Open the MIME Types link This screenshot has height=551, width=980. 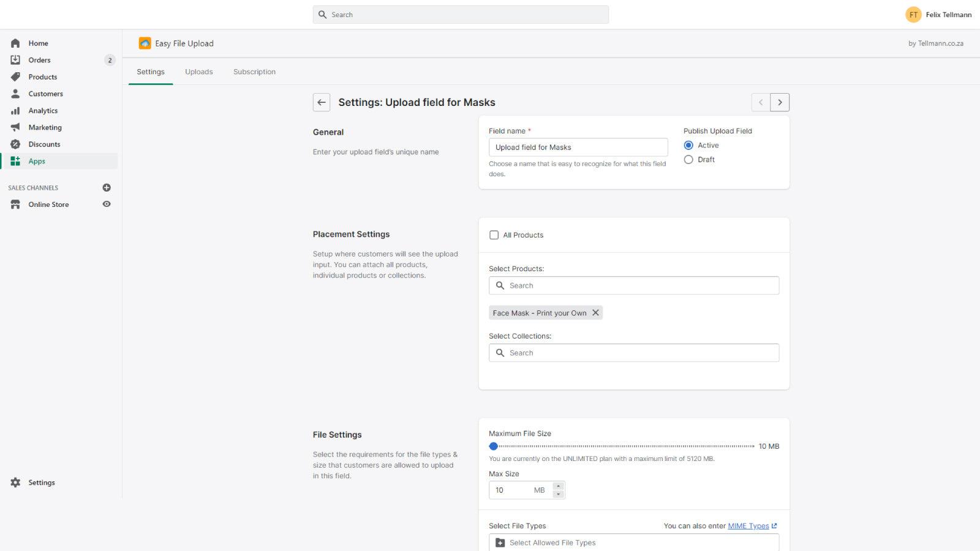[x=748, y=525]
